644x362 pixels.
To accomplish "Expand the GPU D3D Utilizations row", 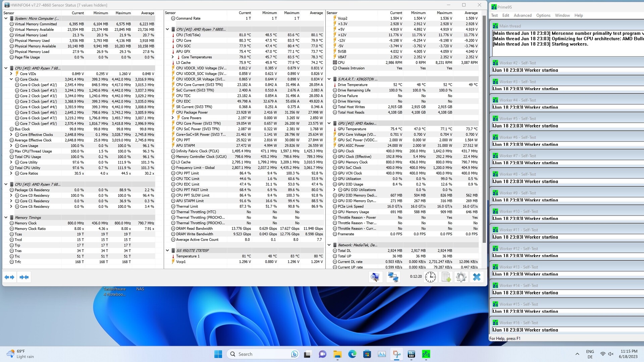I will (x=334, y=190).
